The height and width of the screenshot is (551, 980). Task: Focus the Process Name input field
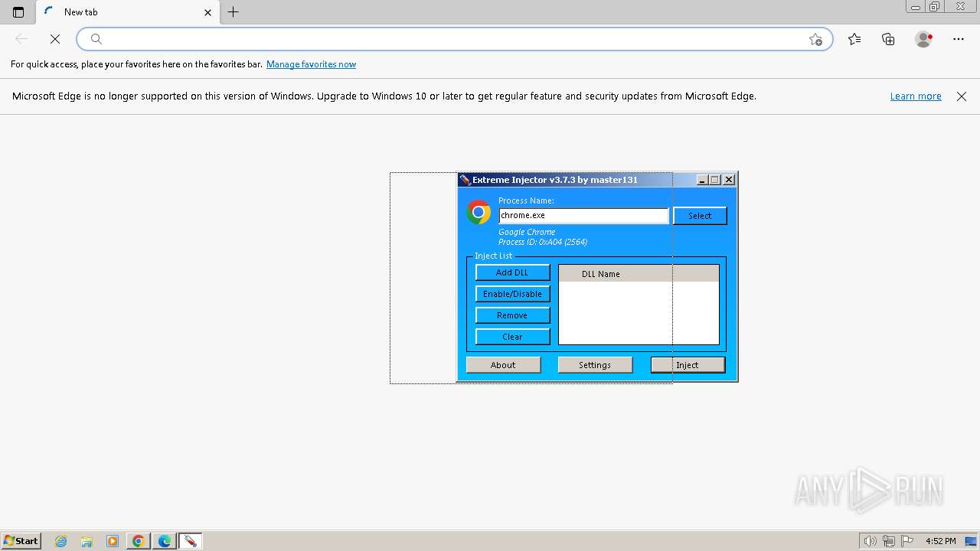(x=583, y=216)
